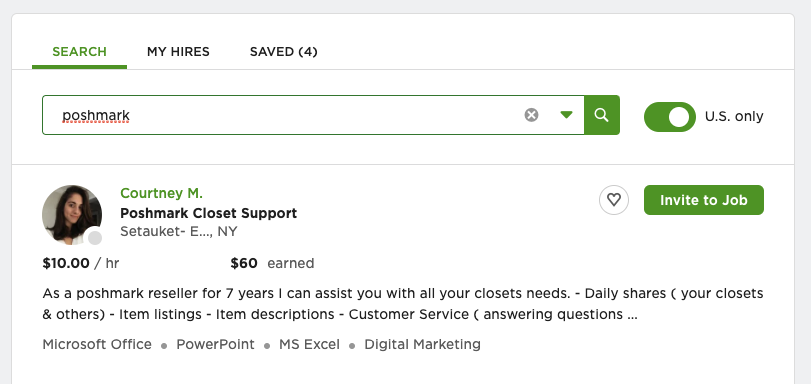Switch to the Search tab
The image size is (811, 384).
pos(79,52)
